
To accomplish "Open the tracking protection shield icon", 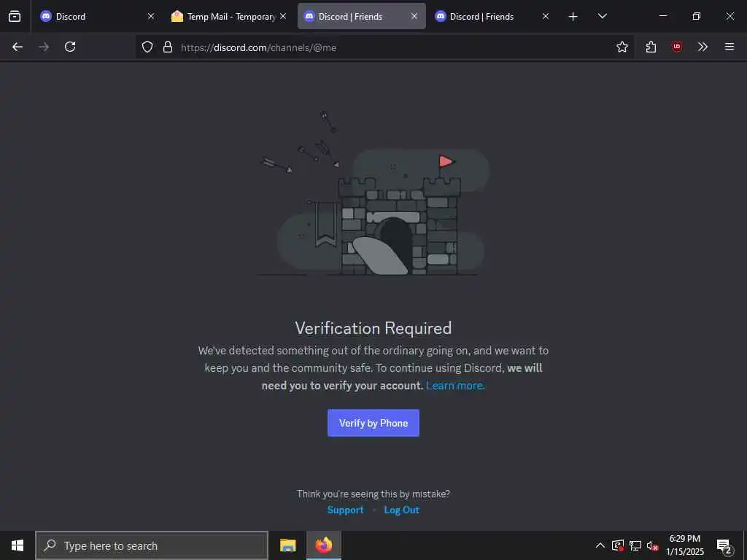I will point(147,47).
